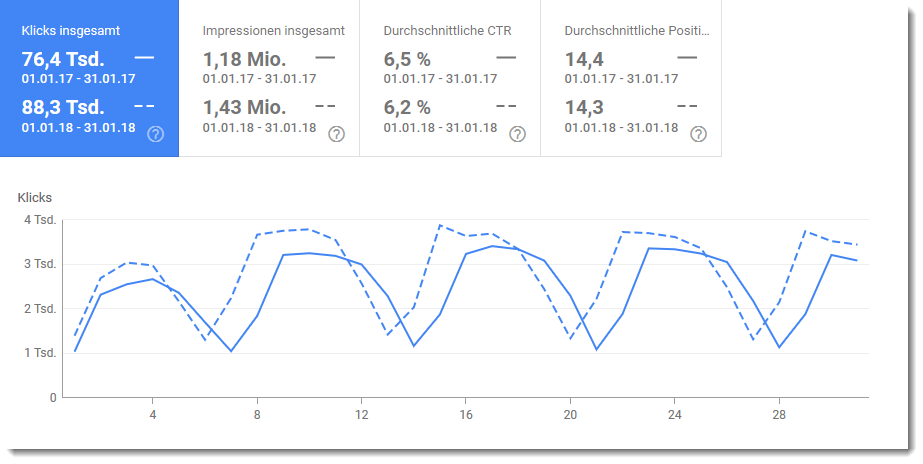Click the 3 Tsd. y-axis label

tap(40, 264)
